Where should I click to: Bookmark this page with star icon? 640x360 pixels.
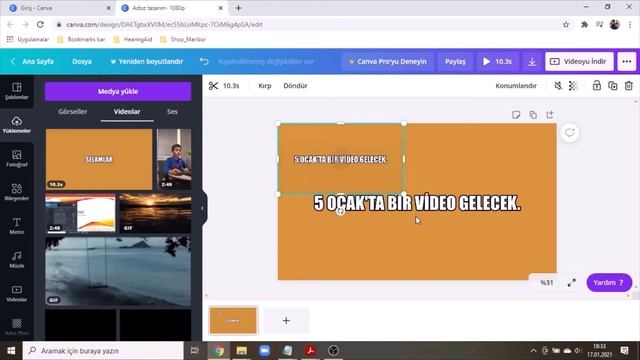(x=566, y=24)
